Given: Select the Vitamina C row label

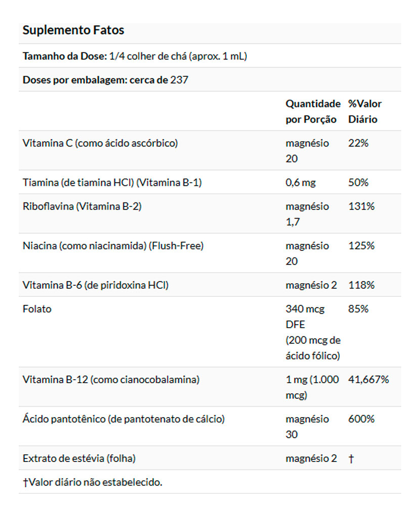Looking at the screenshot, I should point(100,143).
